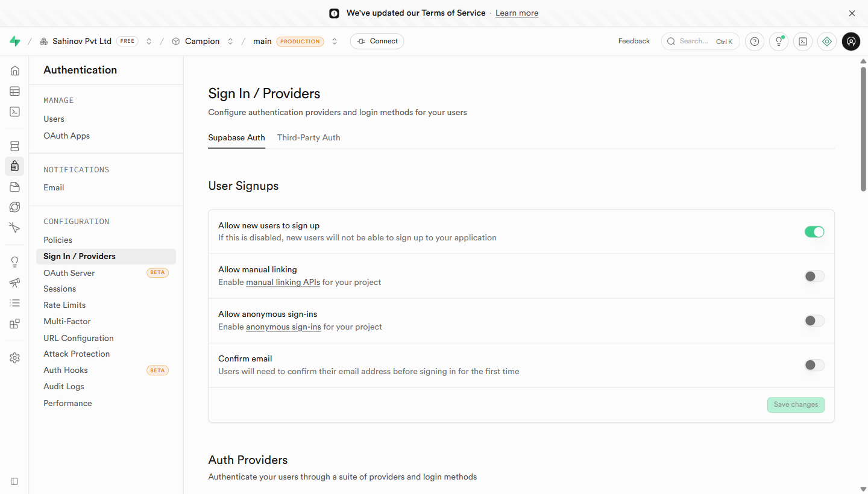Expand the Campion project switcher
Screen dimensions: 868x494
tap(230, 42)
